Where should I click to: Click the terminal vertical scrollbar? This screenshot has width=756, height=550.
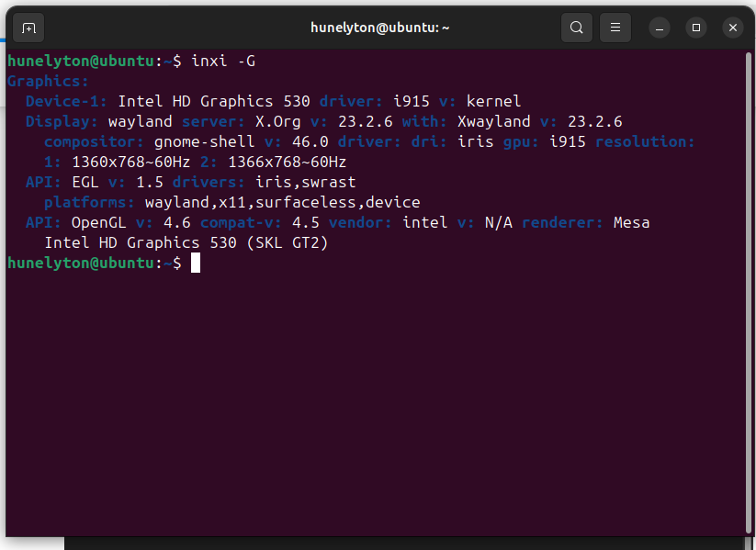[x=749, y=292]
